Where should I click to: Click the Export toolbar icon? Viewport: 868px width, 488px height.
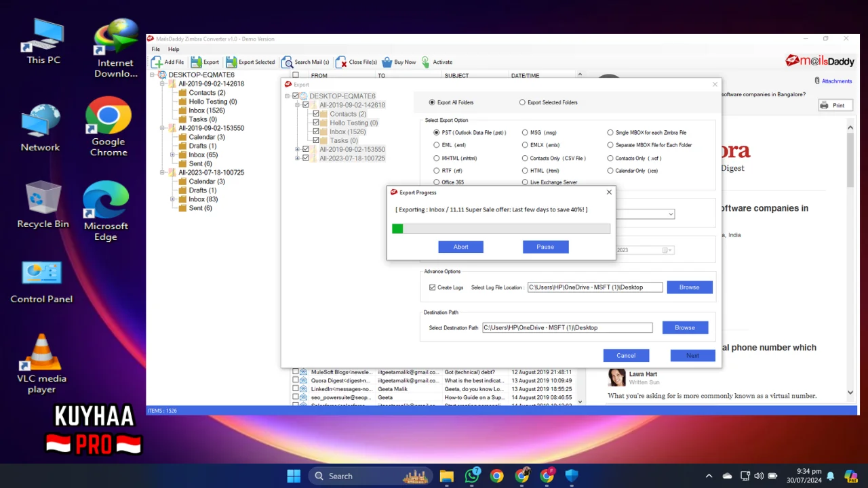pos(196,62)
